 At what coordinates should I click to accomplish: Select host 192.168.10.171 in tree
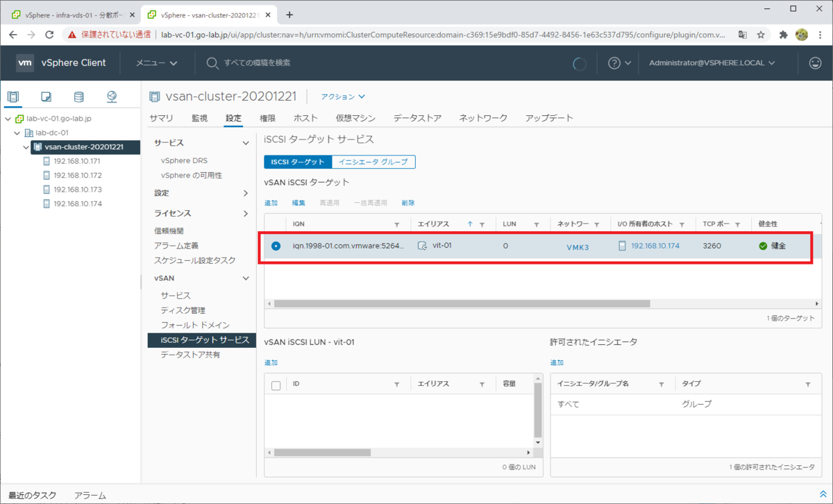[x=77, y=161]
